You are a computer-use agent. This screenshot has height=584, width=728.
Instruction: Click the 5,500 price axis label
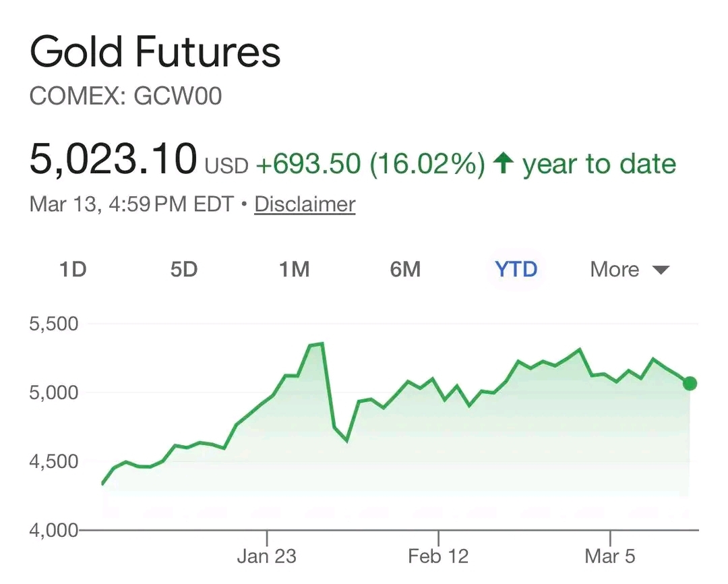[54, 324]
